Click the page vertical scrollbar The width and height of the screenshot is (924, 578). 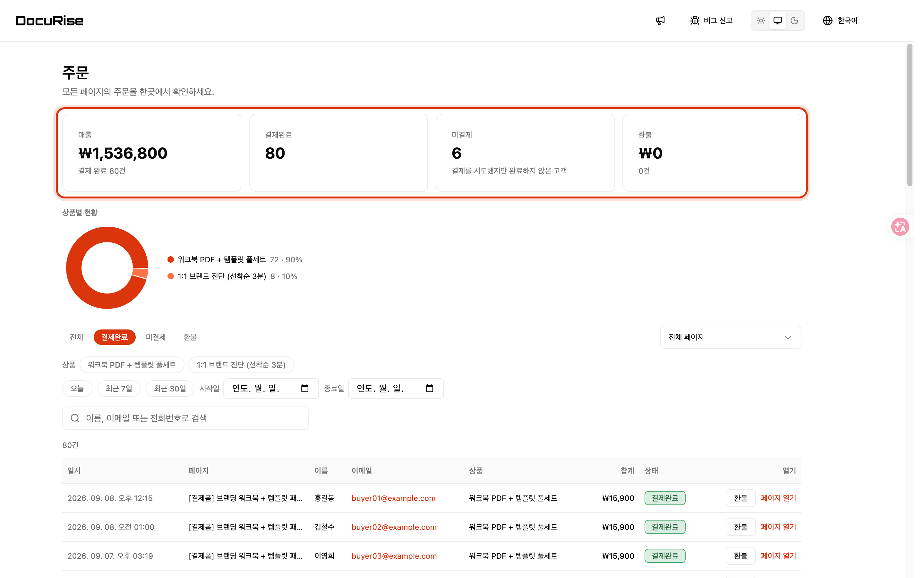pyautogui.click(x=910, y=115)
